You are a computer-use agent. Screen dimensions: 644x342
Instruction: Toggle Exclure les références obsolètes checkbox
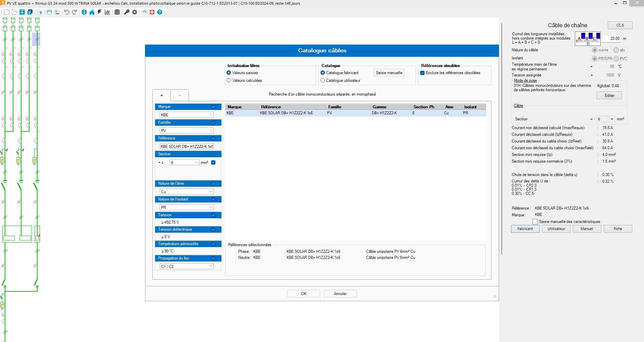point(423,73)
